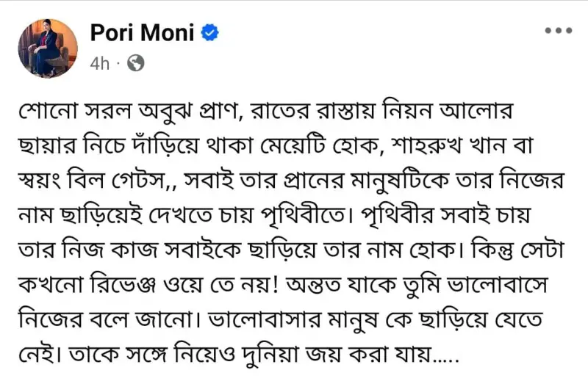
Task: Click the first line starting with শোনো সরল
Action: click(265, 112)
